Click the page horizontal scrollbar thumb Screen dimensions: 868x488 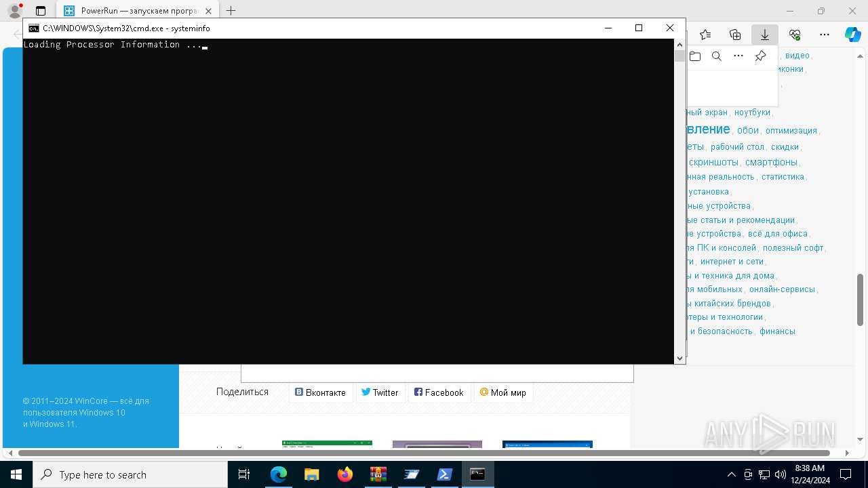point(425,453)
